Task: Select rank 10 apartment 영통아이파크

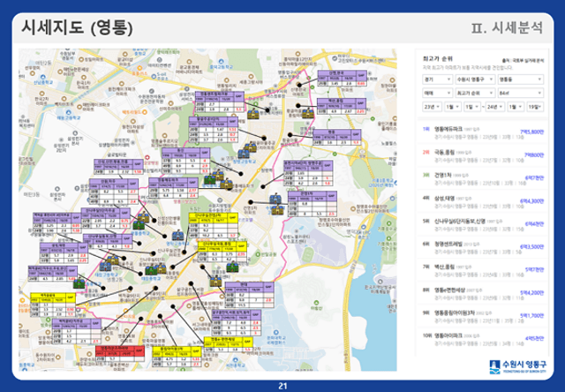Action: pos(483,339)
